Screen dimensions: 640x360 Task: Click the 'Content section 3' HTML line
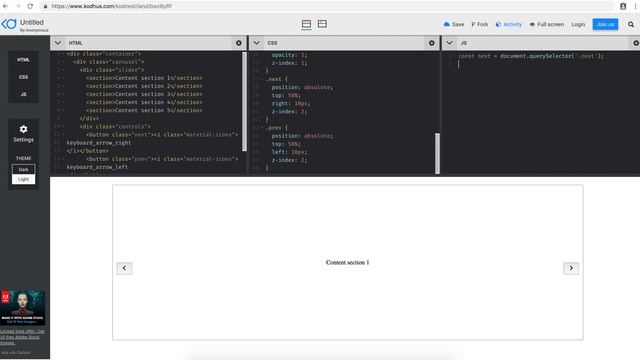click(144, 94)
